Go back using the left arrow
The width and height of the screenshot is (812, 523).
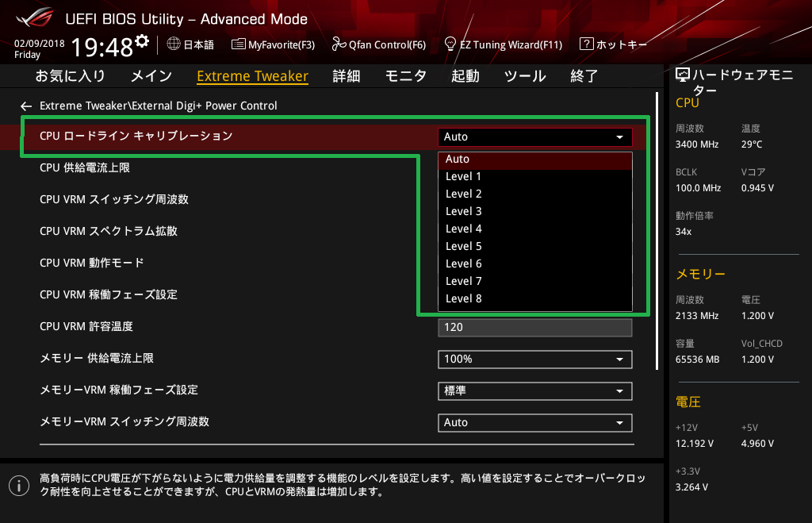(x=26, y=106)
